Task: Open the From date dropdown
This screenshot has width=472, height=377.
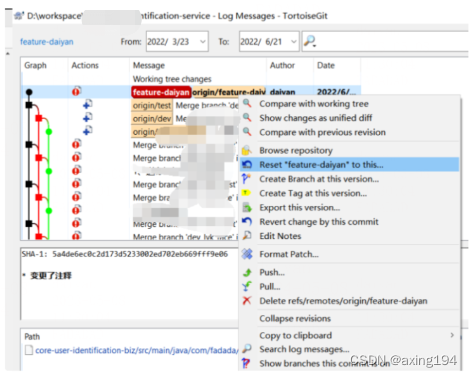Action: (203, 42)
